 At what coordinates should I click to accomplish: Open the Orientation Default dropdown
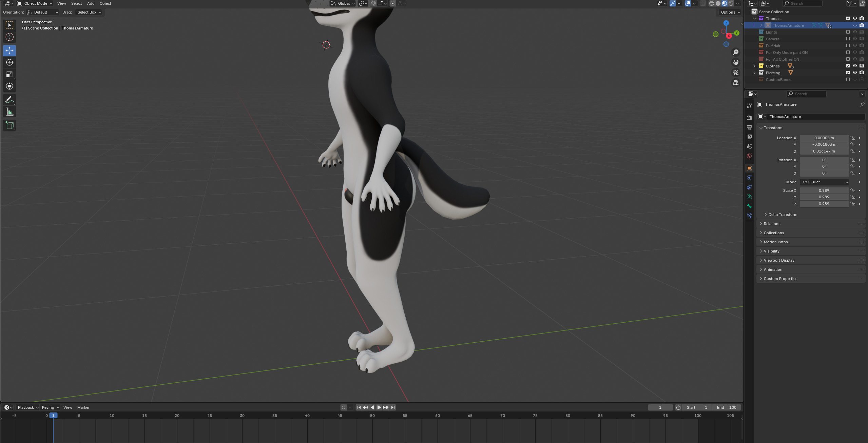[x=43, y=12]
